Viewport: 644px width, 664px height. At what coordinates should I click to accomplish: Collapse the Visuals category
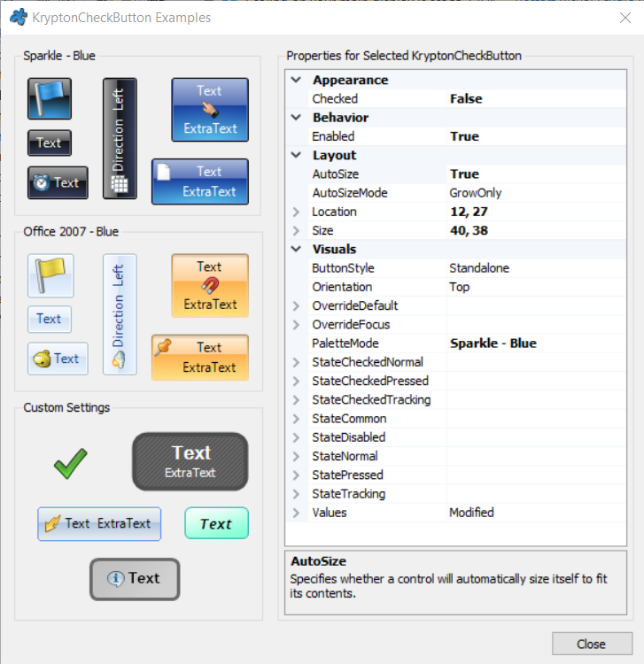pyautogui.click(x=296, y=249)
